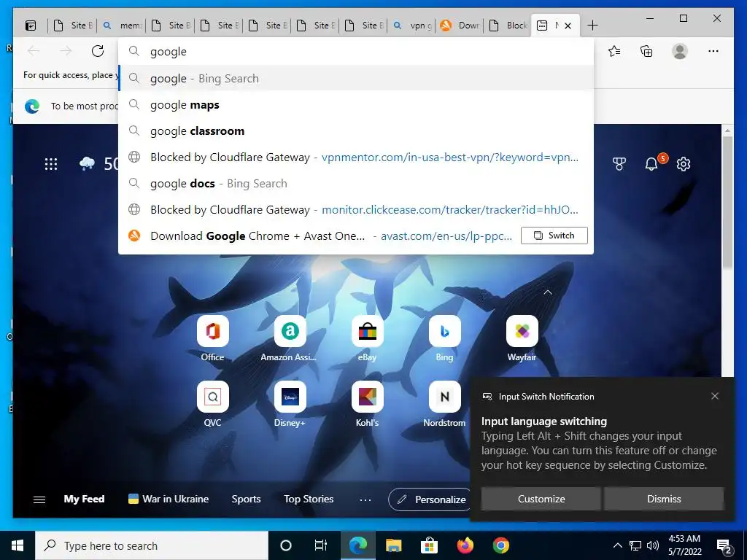Open the volume control tray icon

click(x=653, y=545)
